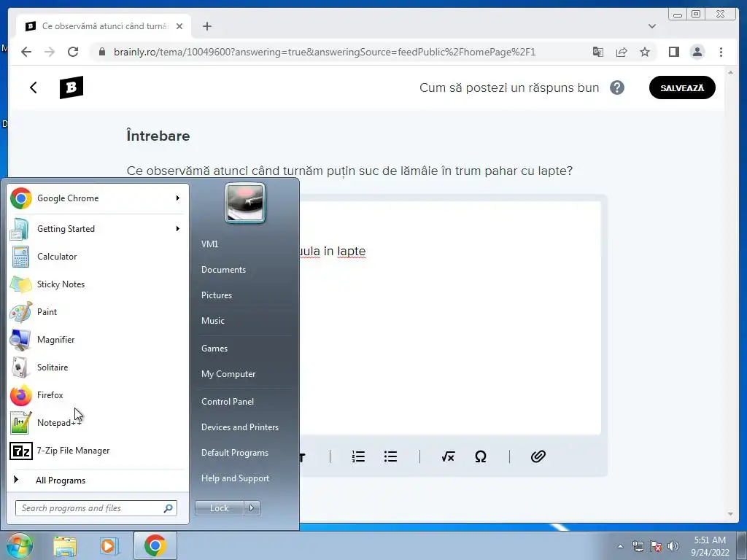
Task: Click the Brainly logo
Action: tap(71, 87)
